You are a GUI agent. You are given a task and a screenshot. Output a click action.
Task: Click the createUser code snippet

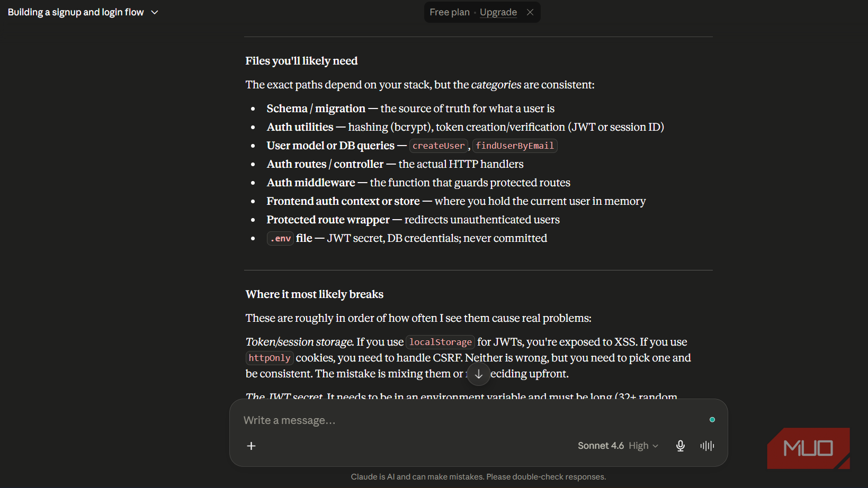439,146
